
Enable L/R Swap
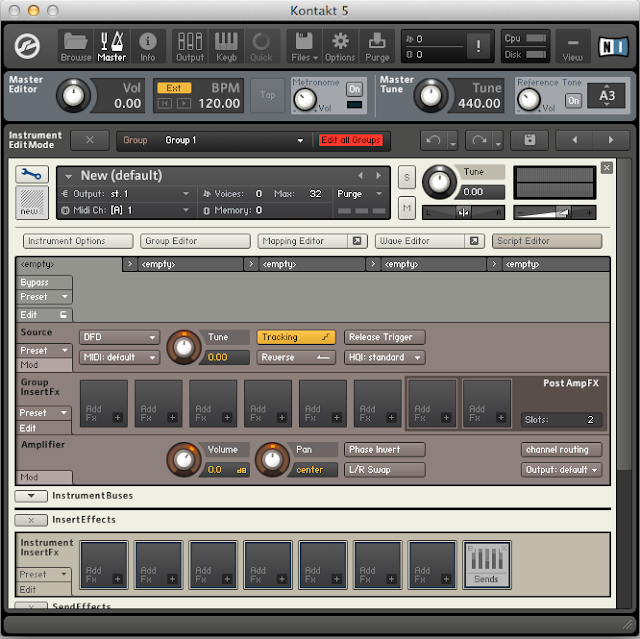pos(384,470)
